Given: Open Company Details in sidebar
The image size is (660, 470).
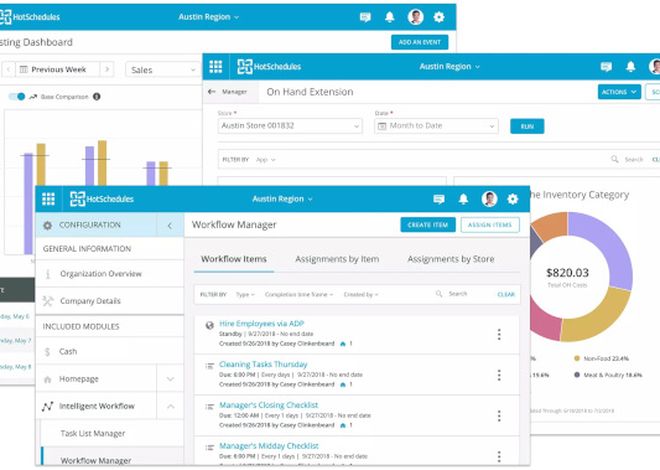Looking at the screenshot, I should coord(109,301).
